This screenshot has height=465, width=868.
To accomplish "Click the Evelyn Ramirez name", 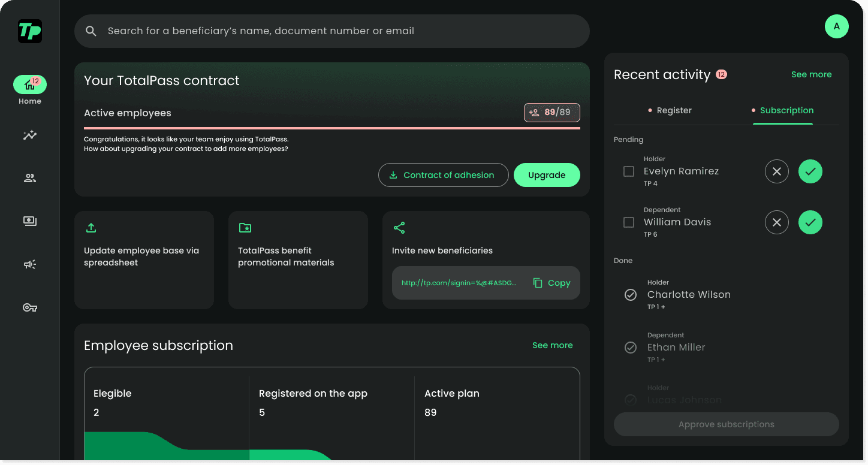I will coord(681,171).
